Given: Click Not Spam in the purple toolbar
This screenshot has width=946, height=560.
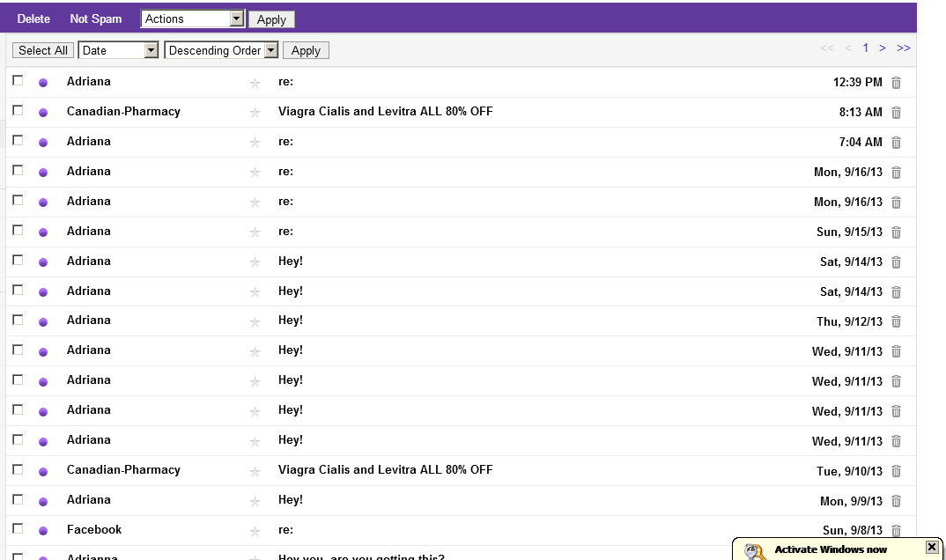Looking at the screenshot, I should 96,18.
